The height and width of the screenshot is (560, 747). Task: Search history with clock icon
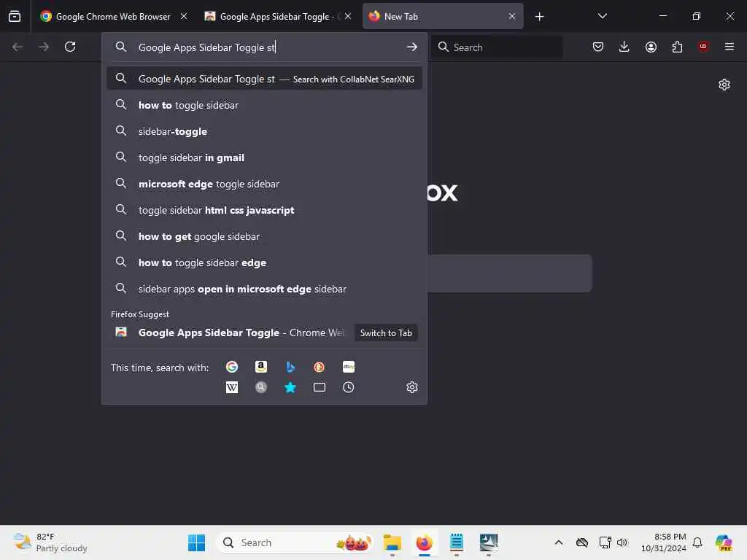pos(348,387)
